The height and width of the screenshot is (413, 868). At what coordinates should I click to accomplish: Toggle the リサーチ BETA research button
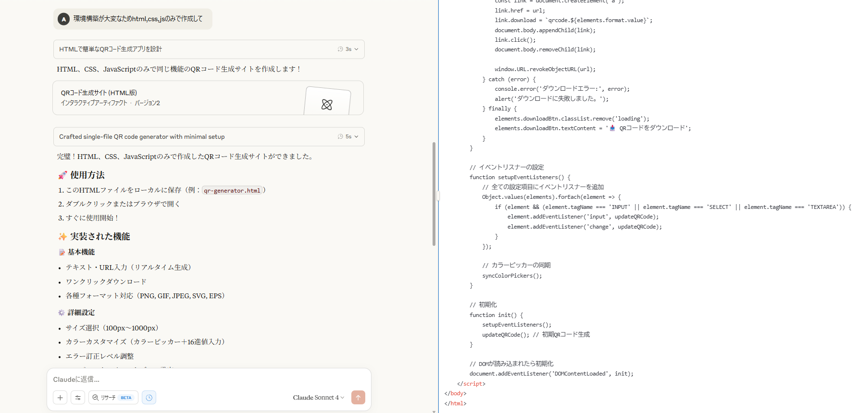(113, 398)
